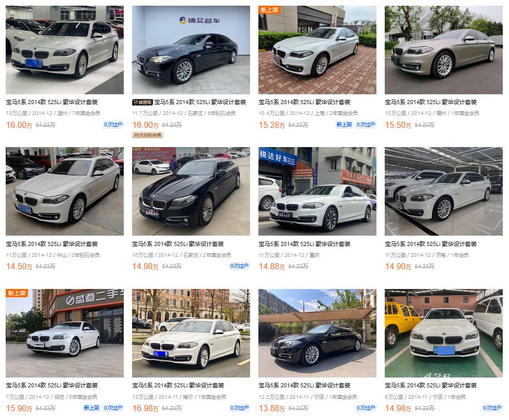Open the title link of the 14.90万 Jinan listing
Image resolution: width=509 pixels, height=420 pixels.
click(x=430, y=244)
